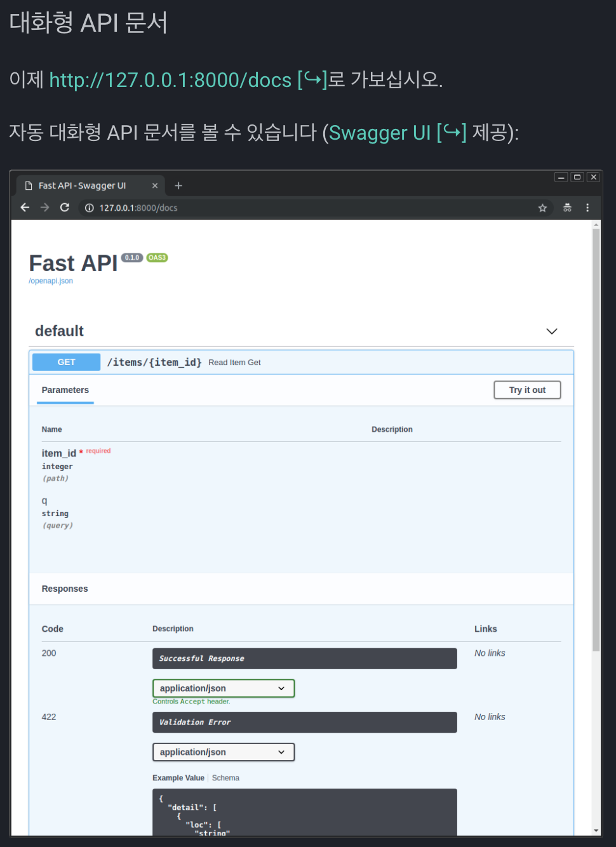Select the Parameters tab
The height and width of the screenshot is (847, 616).
coord(65,390)
